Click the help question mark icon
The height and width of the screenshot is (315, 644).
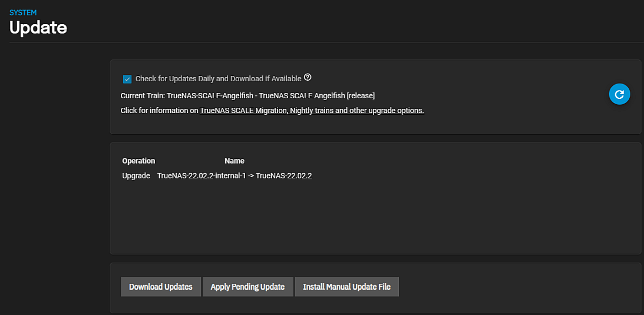(308, 78)
